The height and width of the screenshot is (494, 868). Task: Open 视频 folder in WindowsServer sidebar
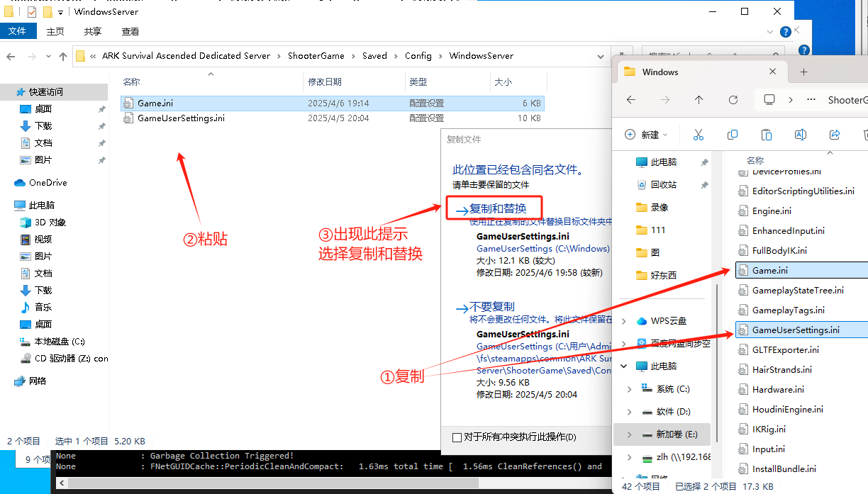click(43, 240)
